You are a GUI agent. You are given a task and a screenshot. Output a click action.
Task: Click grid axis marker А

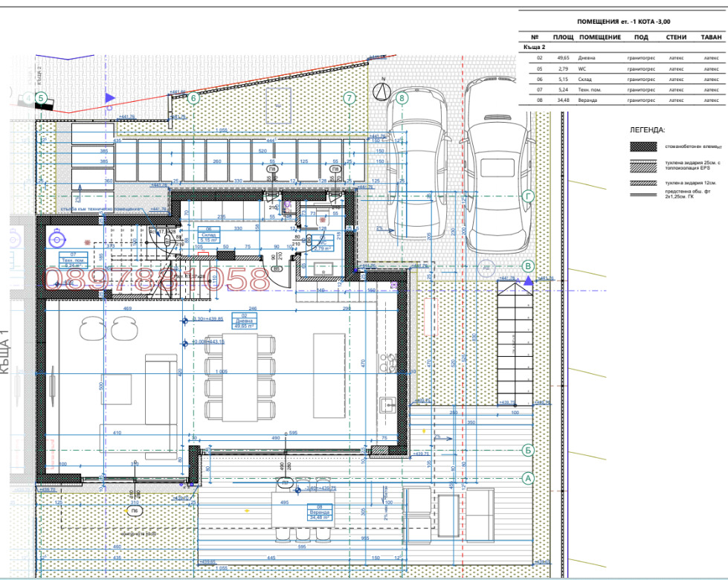[528, 478]
